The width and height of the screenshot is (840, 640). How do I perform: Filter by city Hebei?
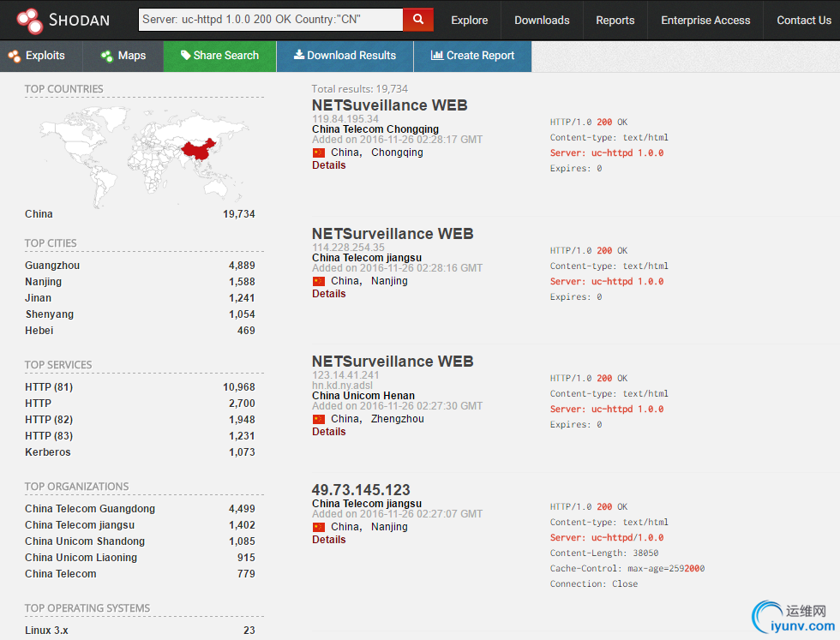coord(39,331)
